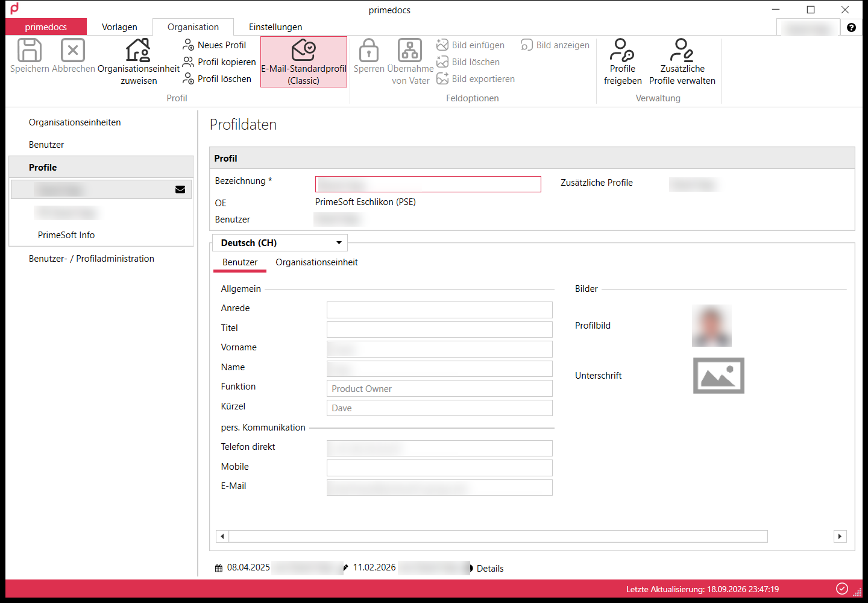The height and width of the screenshot is (603, 868).
Task: Click the Funktion field with Product Owner
Action: [x=439, y=388]
